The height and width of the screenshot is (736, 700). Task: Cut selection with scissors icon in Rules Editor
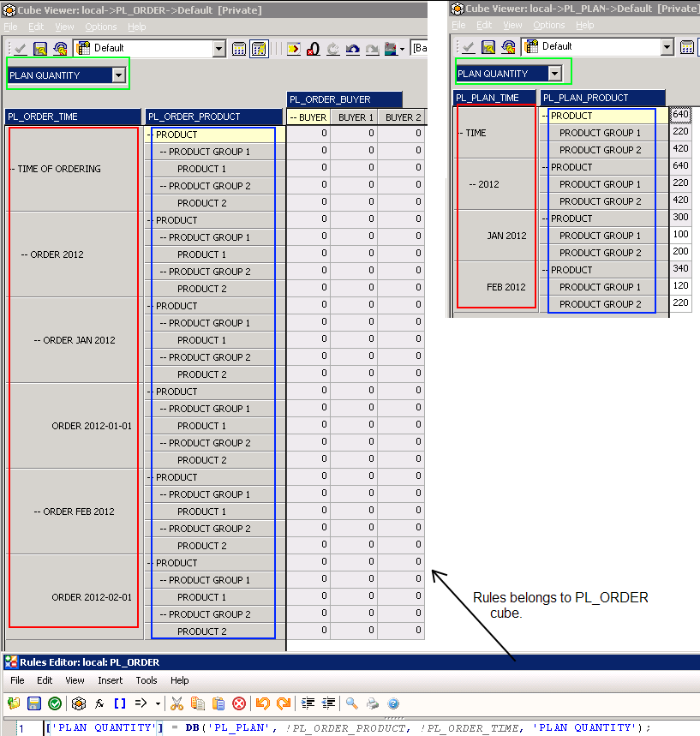(176, 703)
